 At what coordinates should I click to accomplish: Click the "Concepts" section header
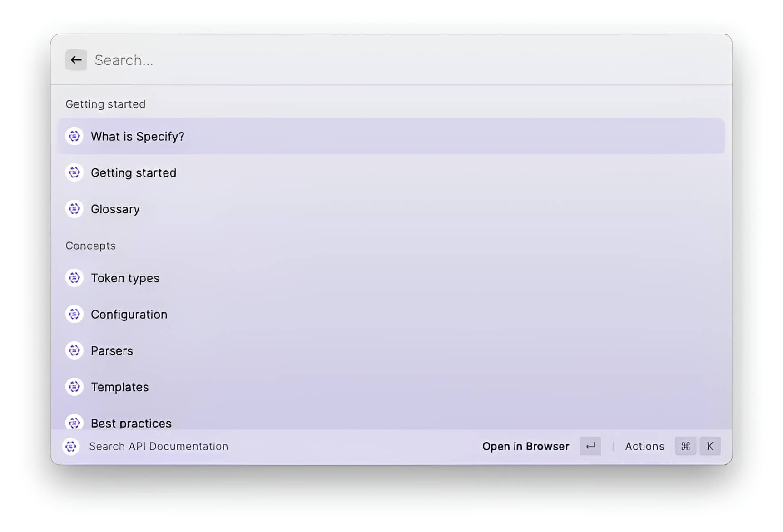click(x=90, y=246)
